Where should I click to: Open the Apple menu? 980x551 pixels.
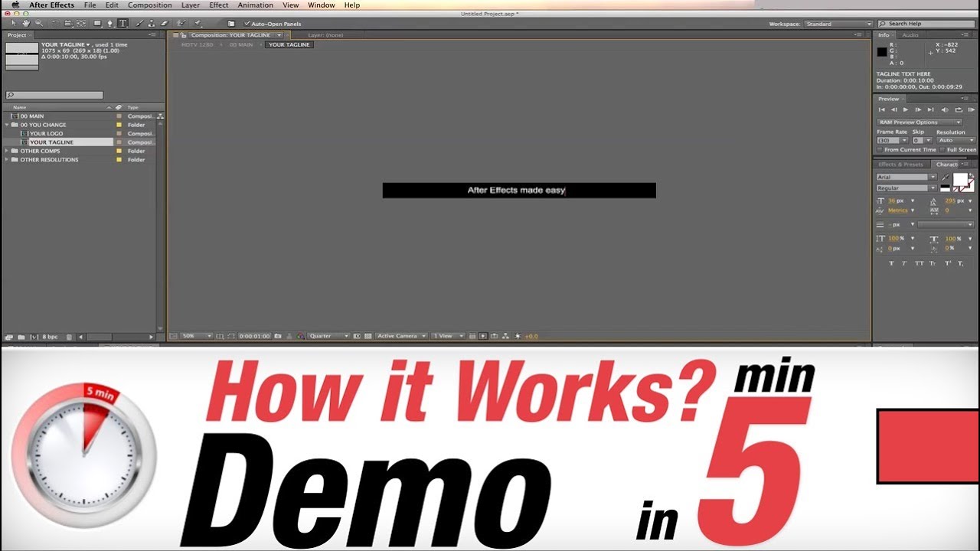coord(15,5)
